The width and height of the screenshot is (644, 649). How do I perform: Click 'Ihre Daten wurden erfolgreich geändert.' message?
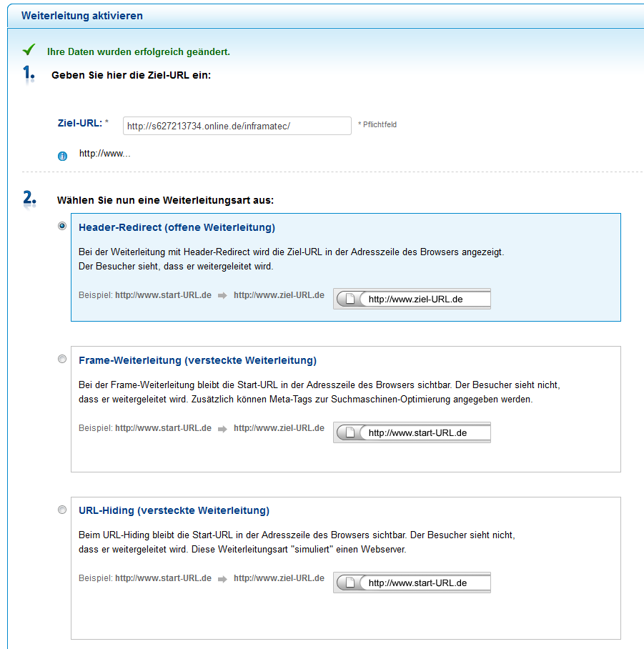(x=138, y=51)
